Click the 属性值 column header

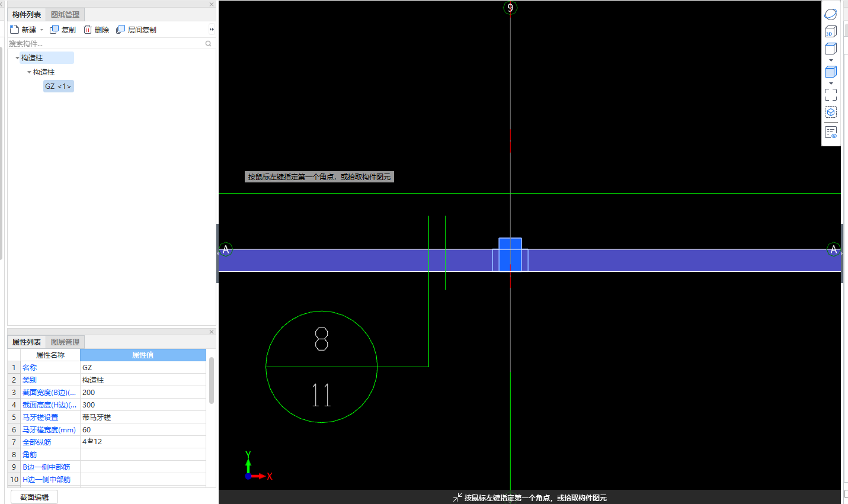[x=143, y=355]
